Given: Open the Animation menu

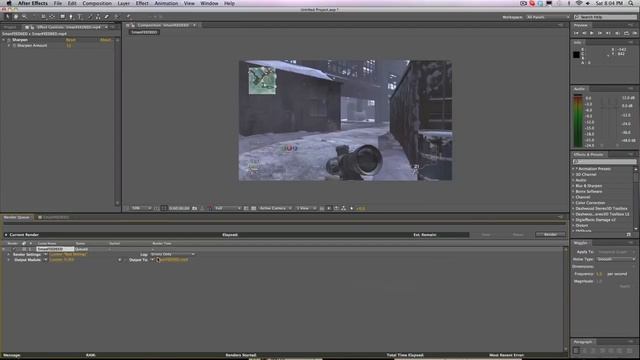Looking at the screenshot, I should coord(166,3).
